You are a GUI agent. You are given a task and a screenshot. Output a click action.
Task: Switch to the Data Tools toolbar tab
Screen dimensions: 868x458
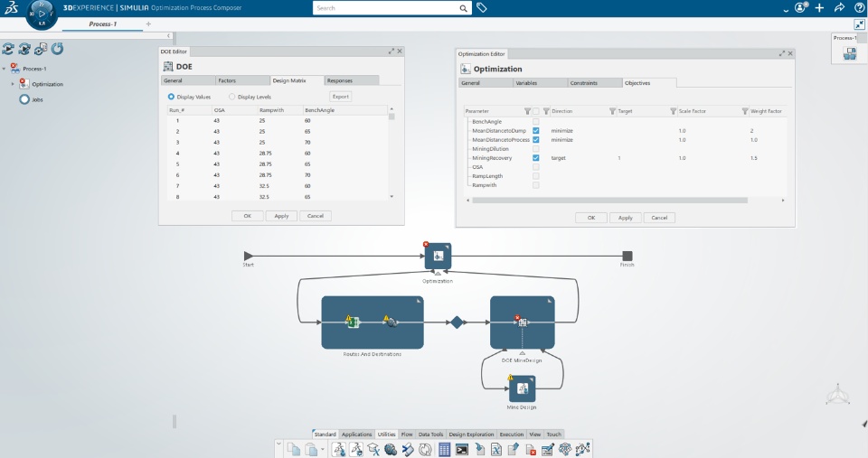pyautogui.click(x=430, y=435)
